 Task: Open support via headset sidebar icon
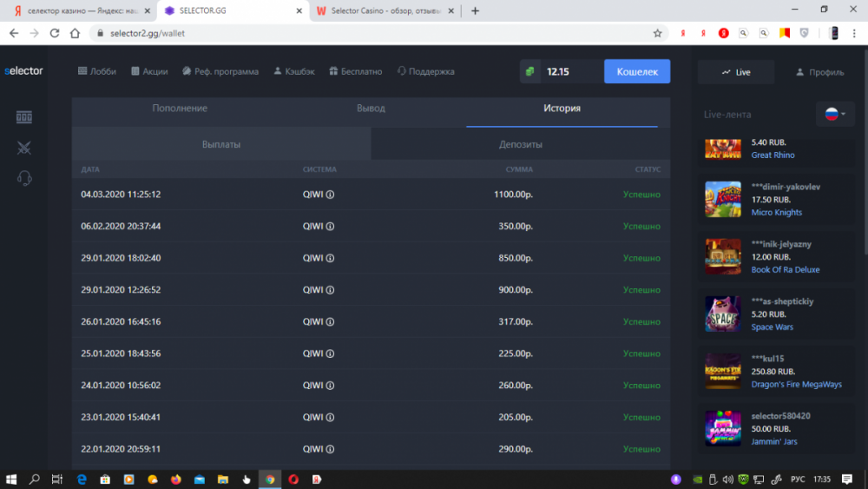click(x=24, y=178)
